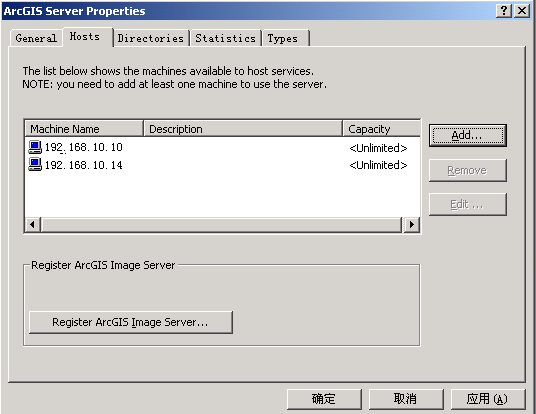The height and width of the screenshot is (414, 536).
Task: Click Register ArcGIS Image Server... button
Action: click(x=131, y=322)
